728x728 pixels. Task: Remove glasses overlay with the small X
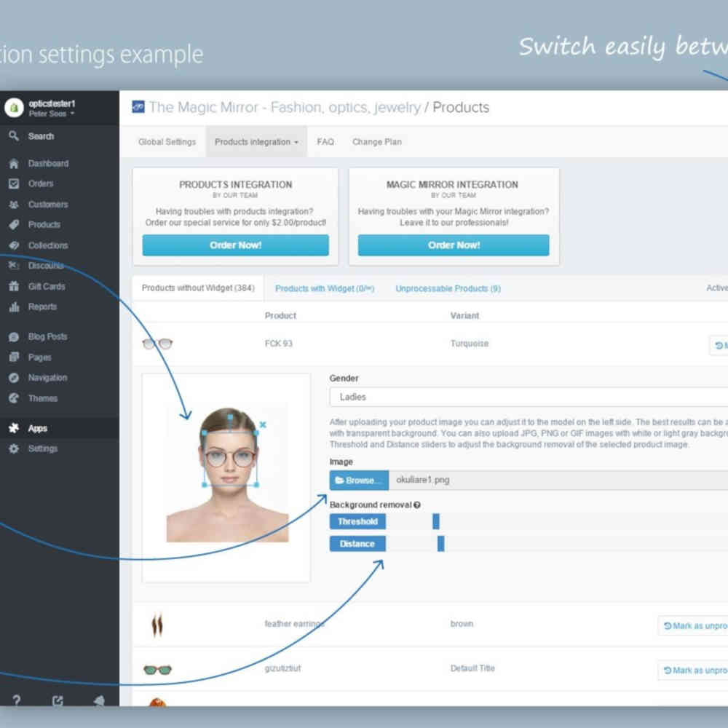(263, 424)
